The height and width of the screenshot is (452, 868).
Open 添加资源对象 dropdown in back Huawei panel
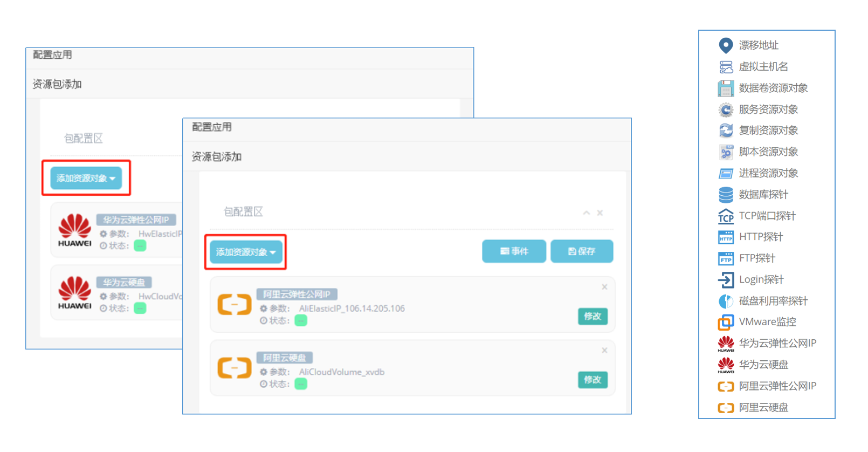coord(86,179)
